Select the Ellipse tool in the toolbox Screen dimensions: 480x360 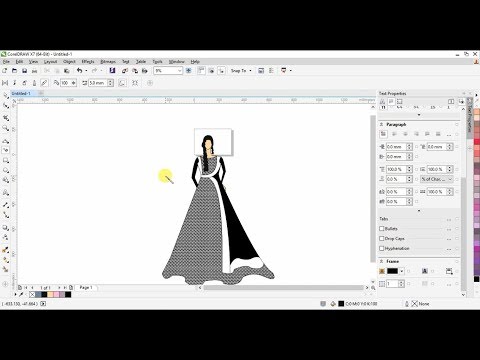click(x=6, y=170)
